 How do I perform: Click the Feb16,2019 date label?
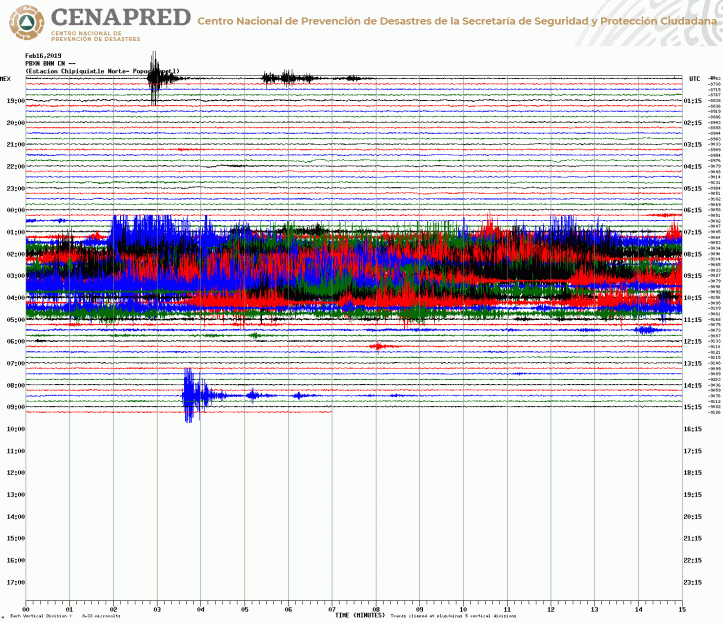[44, 56]
